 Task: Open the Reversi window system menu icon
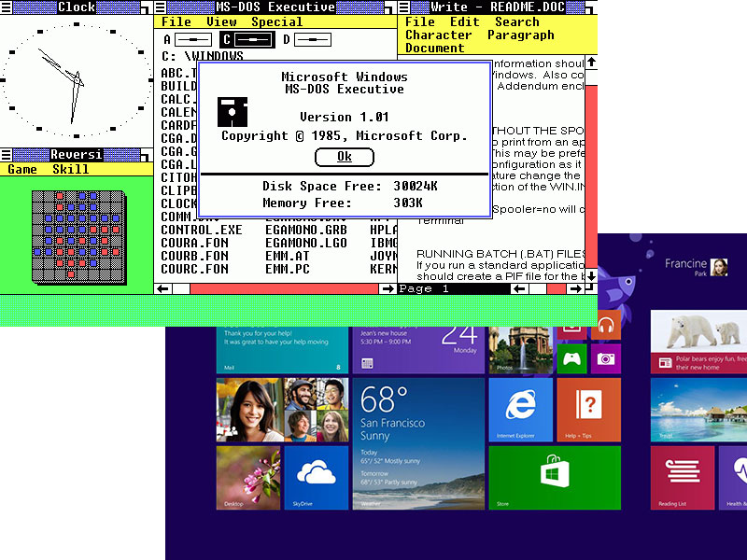[x=6, y=154]
